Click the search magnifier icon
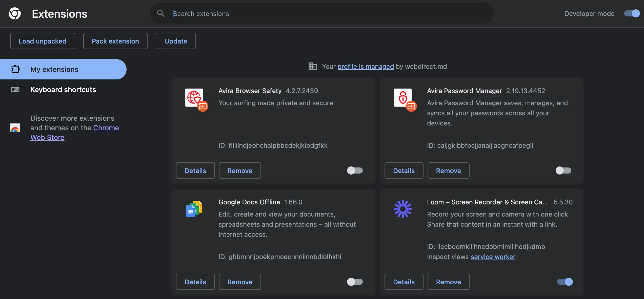 point(161,13)
